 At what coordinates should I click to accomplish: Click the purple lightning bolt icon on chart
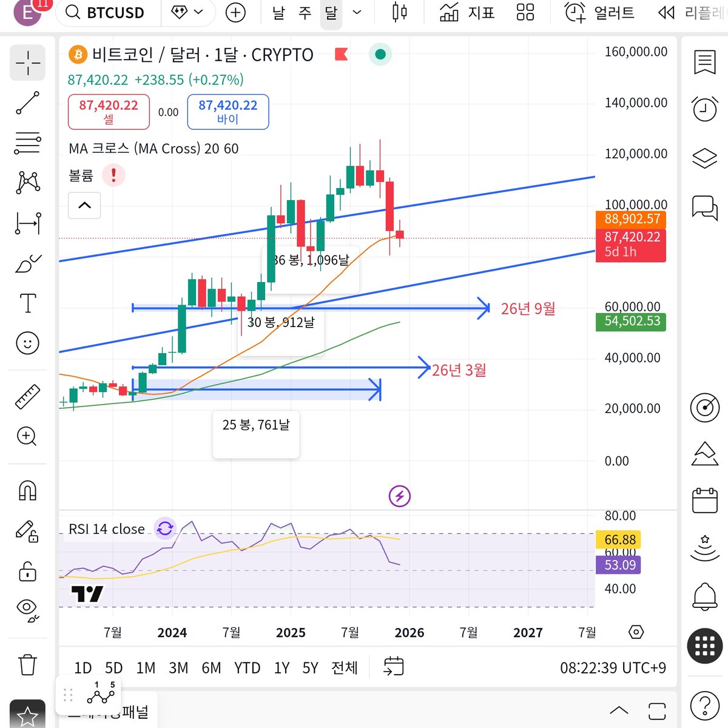pyautogui.click(x=400, y=496)
